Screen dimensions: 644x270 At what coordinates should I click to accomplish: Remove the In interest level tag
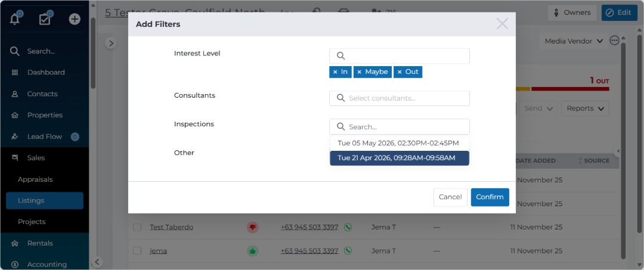point(335,72)
